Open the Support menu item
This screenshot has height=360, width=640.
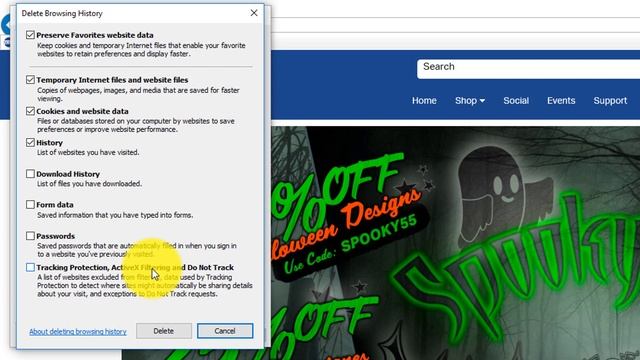(x=610, y=101)
